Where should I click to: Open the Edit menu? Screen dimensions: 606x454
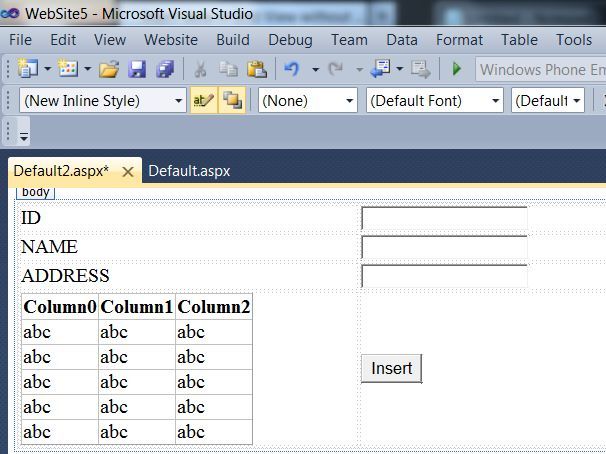point(63,40)
